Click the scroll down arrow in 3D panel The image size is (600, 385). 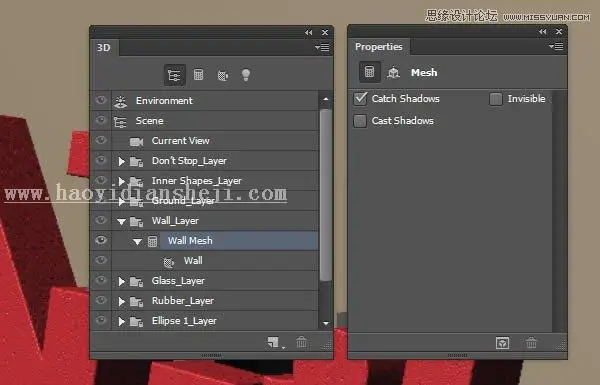tap(326, 324)
